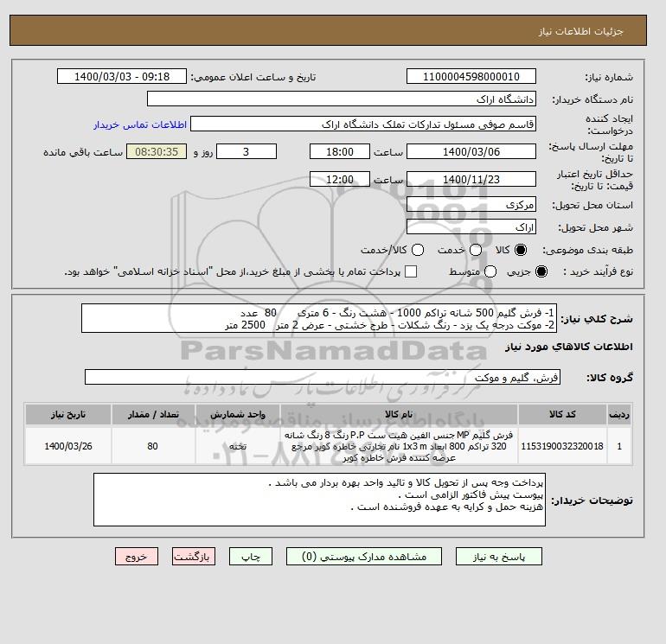Select the جزیی purchase type radio
This screenshot has height=644, width=666.
541,271
